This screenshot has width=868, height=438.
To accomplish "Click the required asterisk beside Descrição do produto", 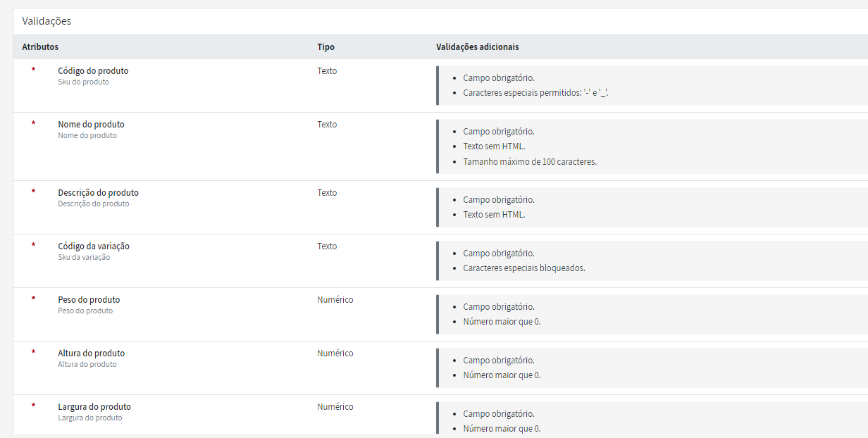I will [x=33, y=192].
